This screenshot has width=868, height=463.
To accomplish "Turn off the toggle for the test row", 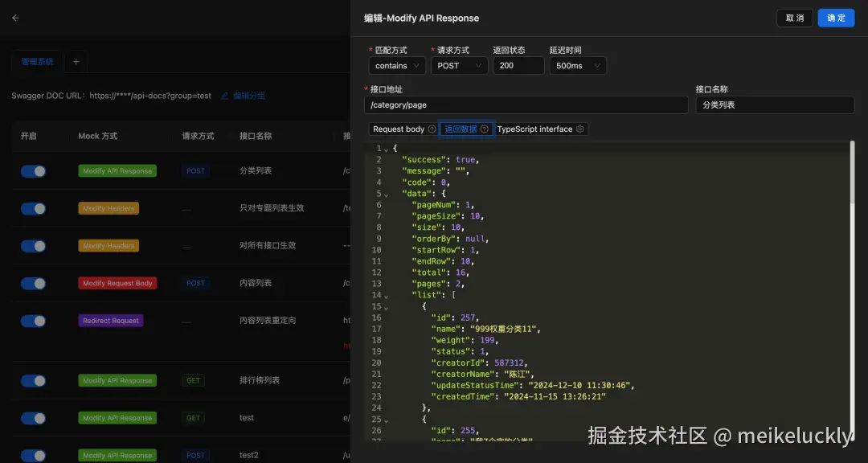I will (33, 418).
